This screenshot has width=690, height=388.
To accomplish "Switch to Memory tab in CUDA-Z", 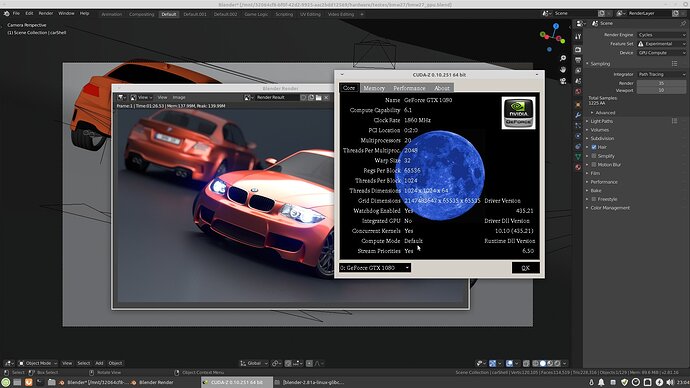I will point(374,88).
